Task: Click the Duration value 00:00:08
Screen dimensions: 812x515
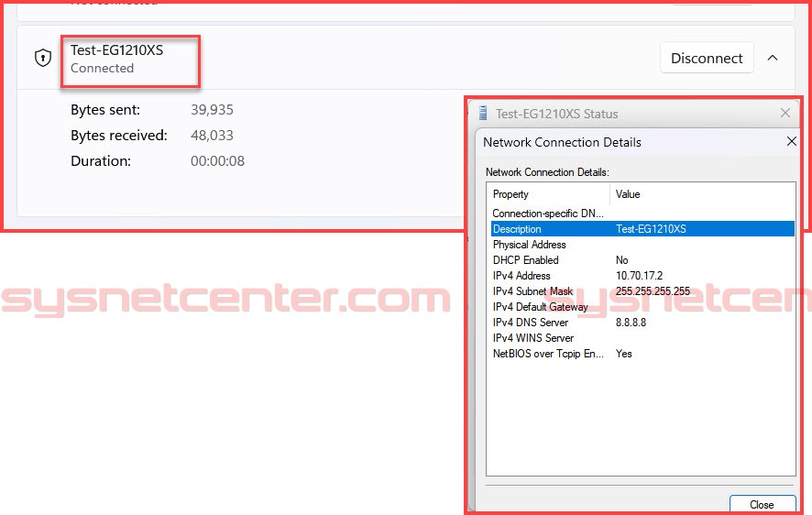Action: tap(217, 161)
